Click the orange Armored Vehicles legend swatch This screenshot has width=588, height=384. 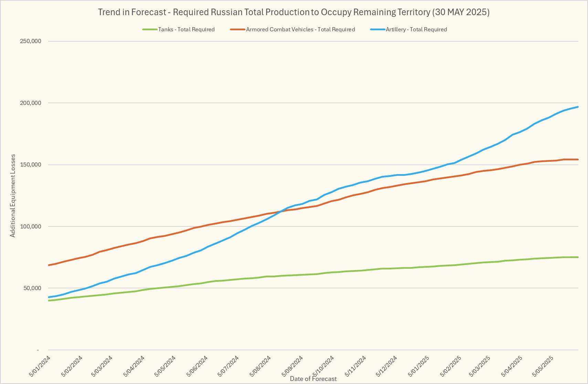click(x=238, y=30)
